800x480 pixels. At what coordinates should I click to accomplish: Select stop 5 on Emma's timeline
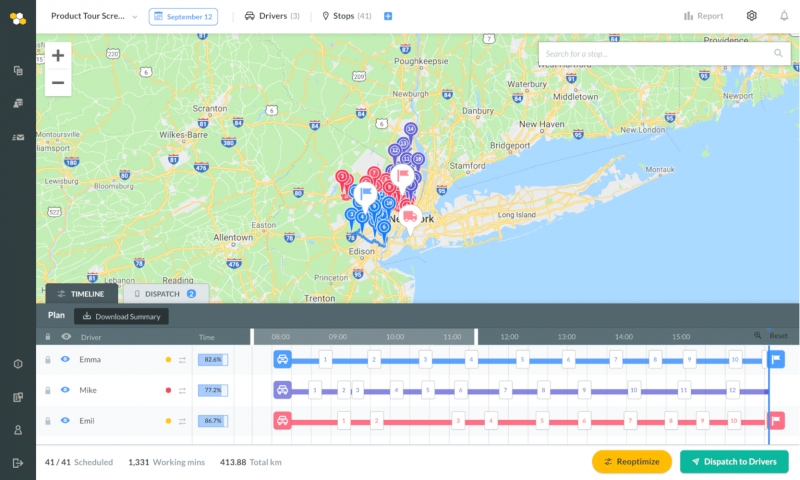pyautogui.click(x=522, y=360)
